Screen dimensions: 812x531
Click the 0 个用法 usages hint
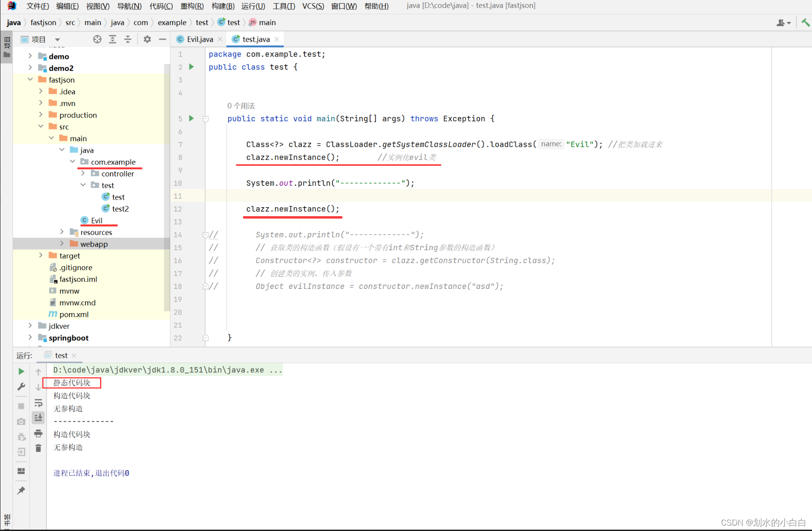tap(241, 106)
